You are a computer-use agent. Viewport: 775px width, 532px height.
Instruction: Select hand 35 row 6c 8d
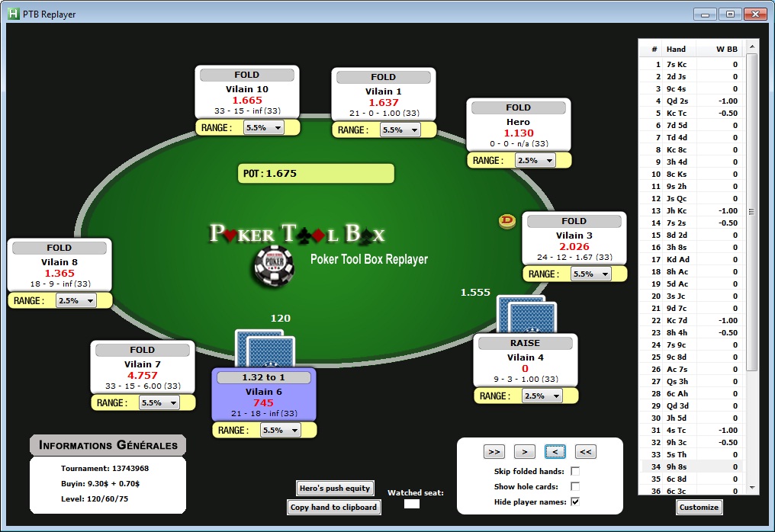[692, 479]
